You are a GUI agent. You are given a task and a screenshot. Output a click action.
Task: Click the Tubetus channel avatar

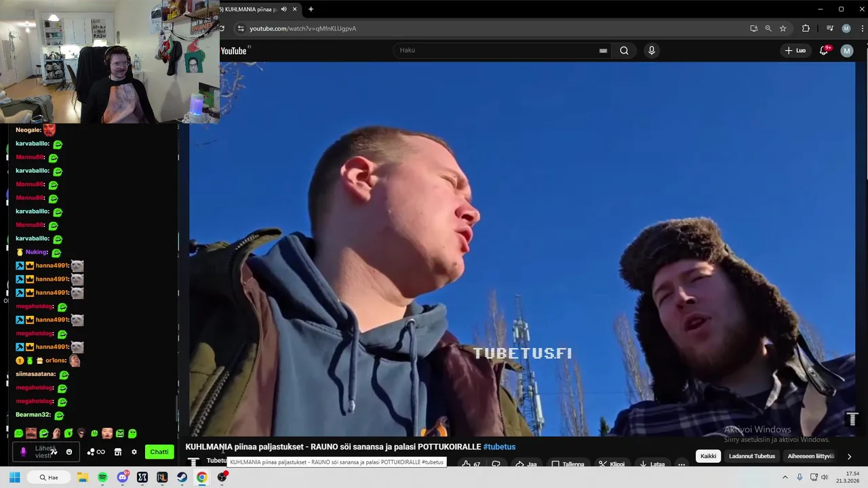click(193, 462)
